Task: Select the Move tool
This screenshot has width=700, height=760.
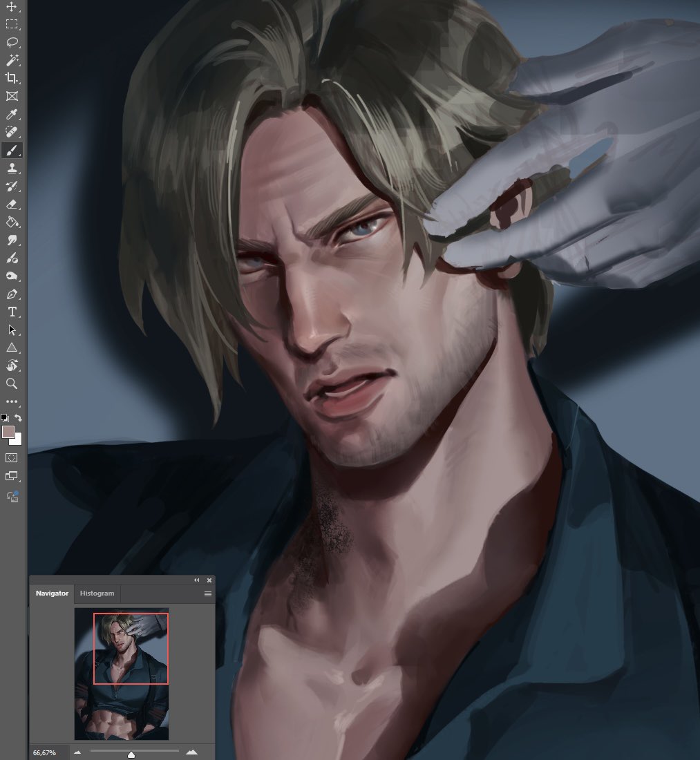Action: click(12, 6)
